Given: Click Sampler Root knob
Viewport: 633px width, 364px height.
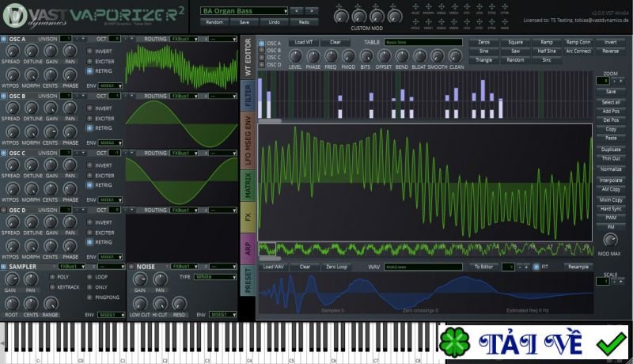Looking at the screenshot, I should click(x=12, y=304).
